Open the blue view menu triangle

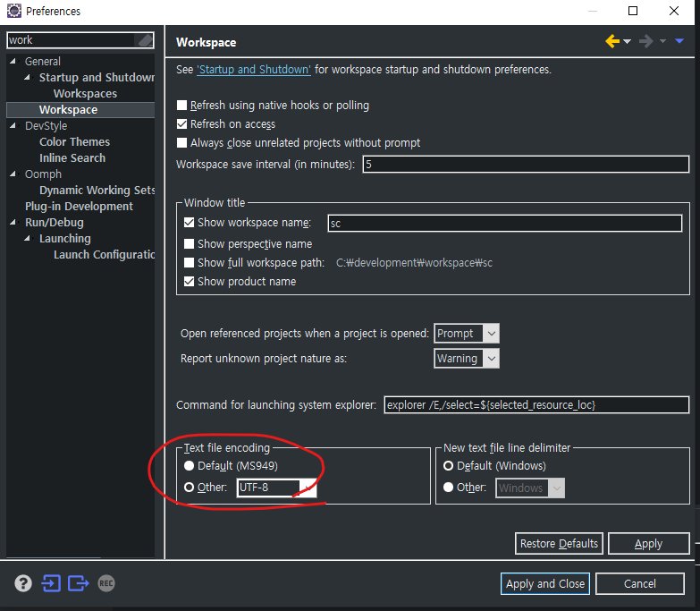[679, 41]
